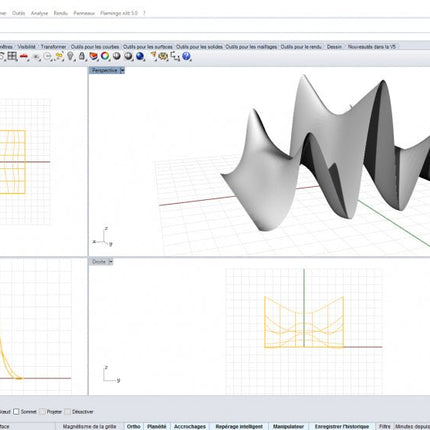The height and width of the screenshot is (430, 430).
Task: Toggle the Sommet checkbox
Action: [x=16, y=412]
